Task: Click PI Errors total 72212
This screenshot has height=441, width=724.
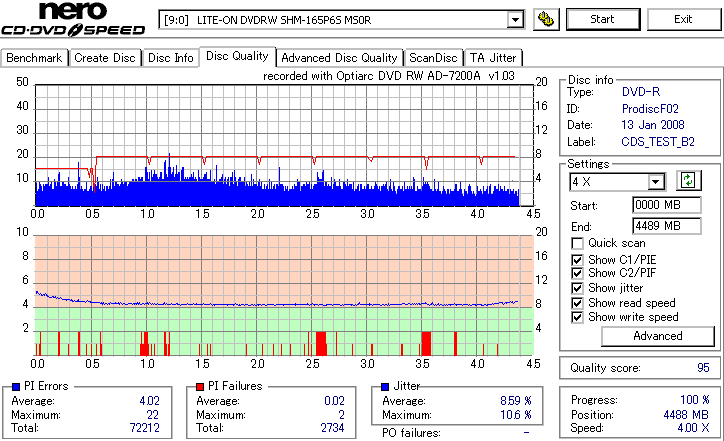Action: [145, 428]
